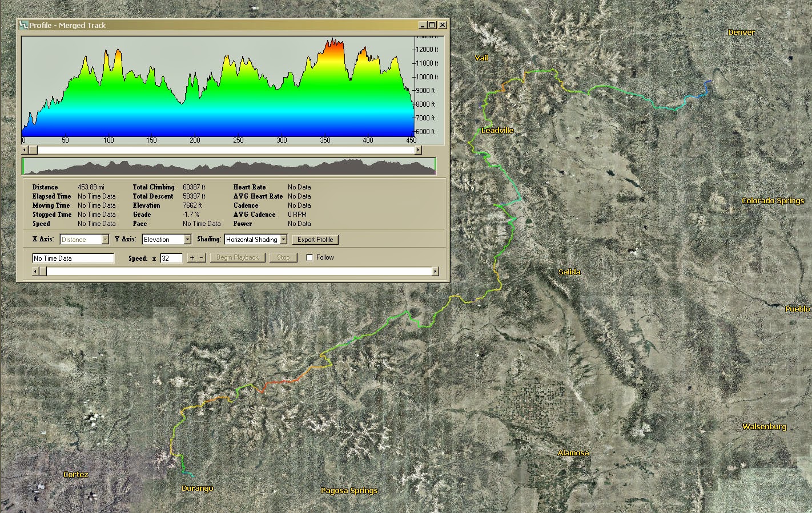The height and width of the screenshot is (513, 812).
Task: Click the Leadville label on the map
Action: (497, 130)
